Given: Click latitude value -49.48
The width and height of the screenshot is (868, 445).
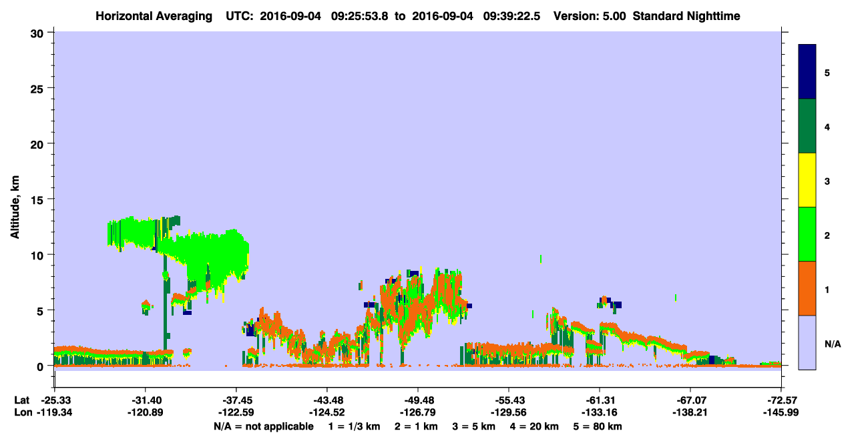Looking at the screenshot, I should tap(417, 400).
